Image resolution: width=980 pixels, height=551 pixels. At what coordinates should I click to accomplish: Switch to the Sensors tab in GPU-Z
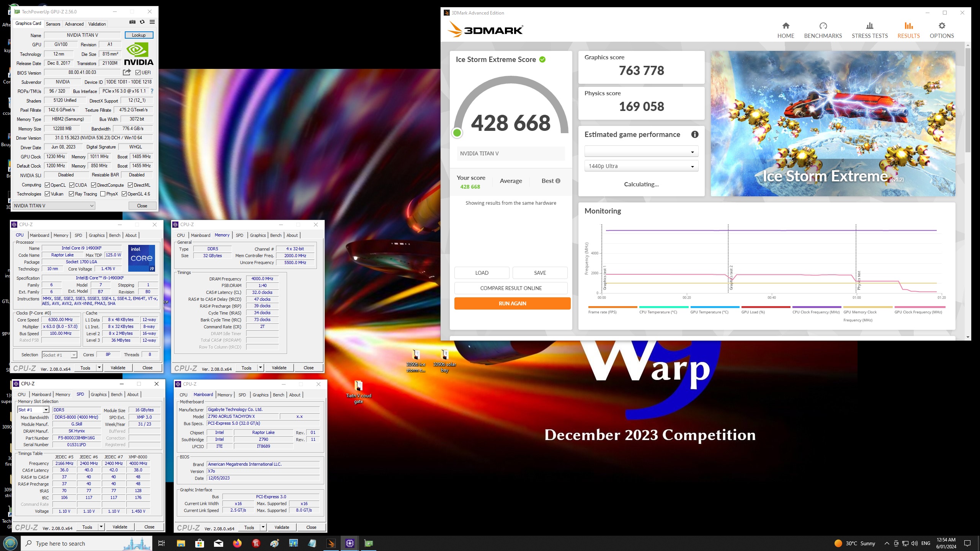click(x=53, y=24)
